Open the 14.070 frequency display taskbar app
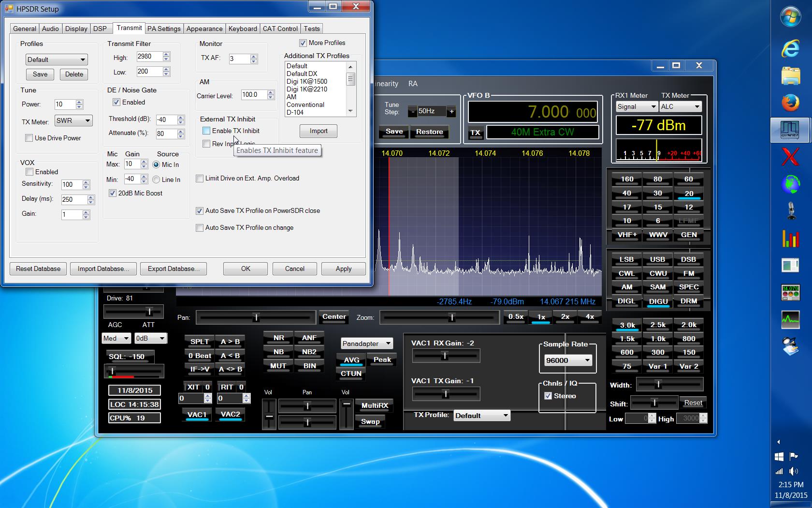Viewport: 812px width, 508px height. [x=791, y=292]
